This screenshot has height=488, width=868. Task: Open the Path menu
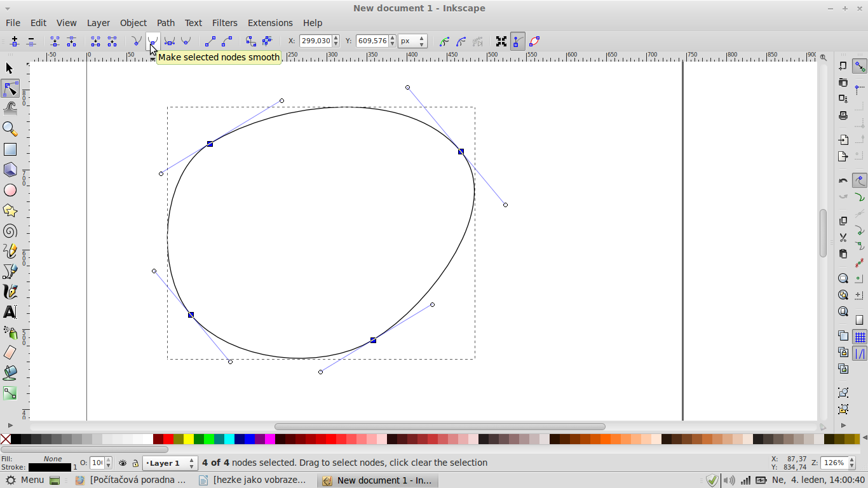[x=165, y=23]
